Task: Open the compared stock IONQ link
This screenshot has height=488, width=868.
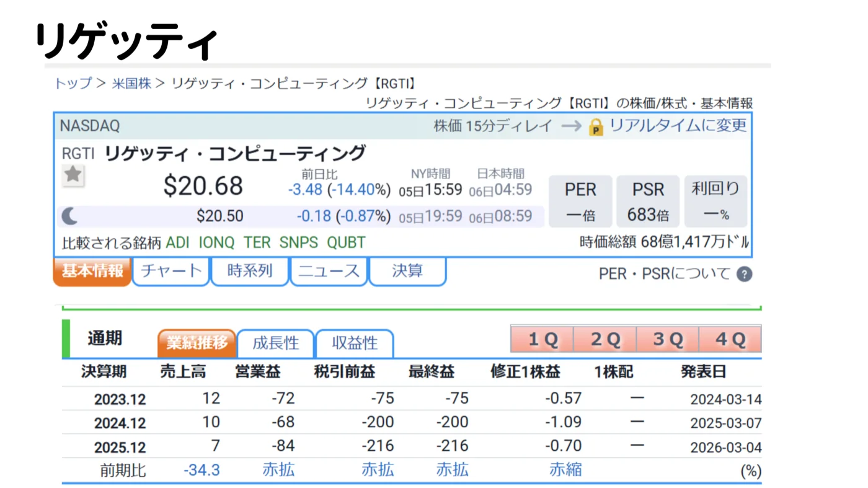Action: tap(217, 242)
